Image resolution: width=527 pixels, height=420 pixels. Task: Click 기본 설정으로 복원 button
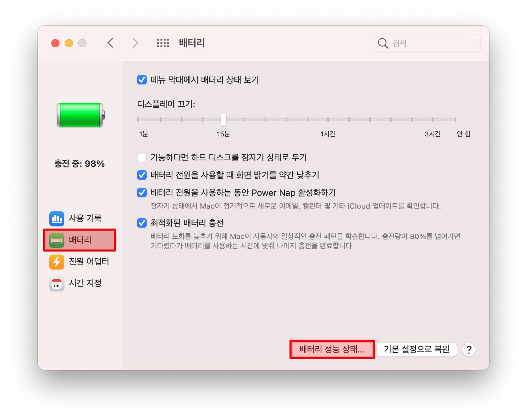(x=417, y=349)
